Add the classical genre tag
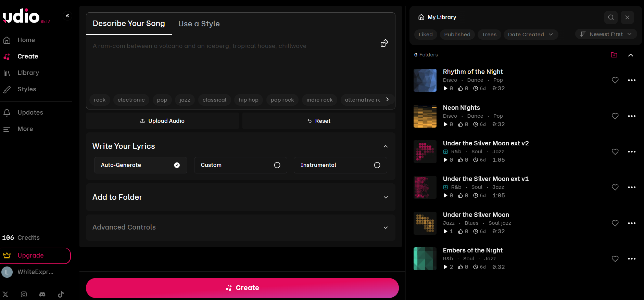The image size is (644, 300). (x=214, y=100)
